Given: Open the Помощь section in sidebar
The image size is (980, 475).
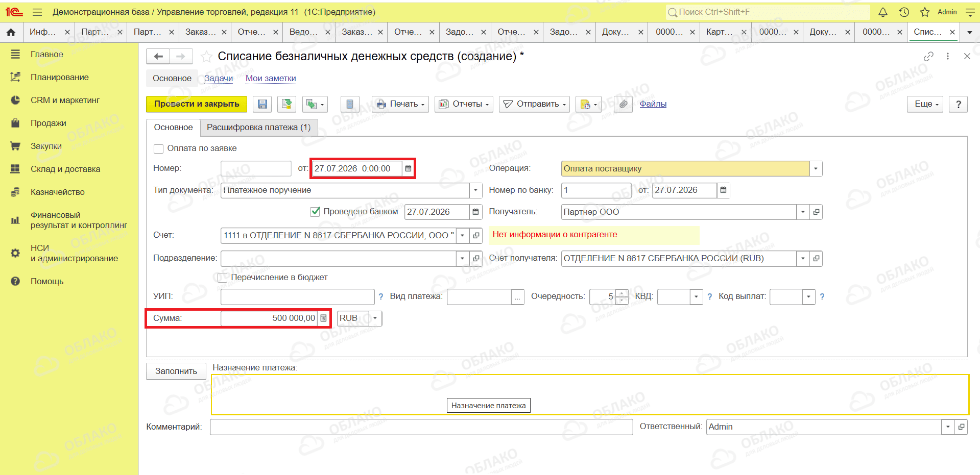Looking at the screenshot, I should tap(47, 282).
